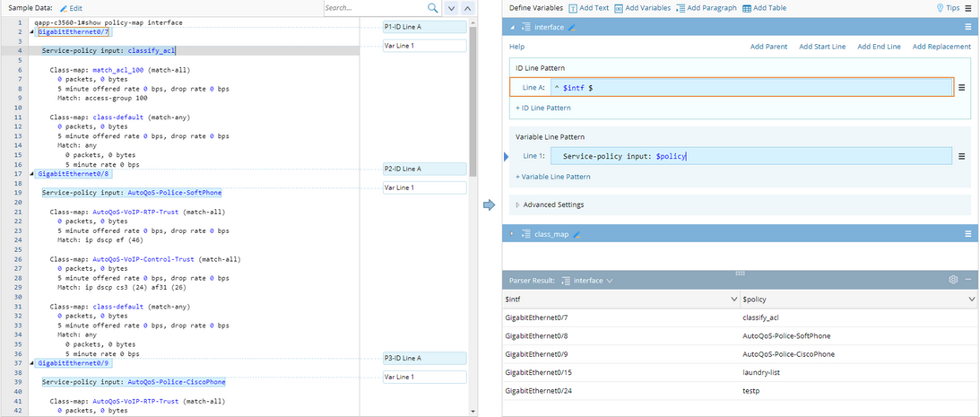Click Add Variables in the toolbar
Viewport: 980px width, 417px height.
tap(642, 8)
